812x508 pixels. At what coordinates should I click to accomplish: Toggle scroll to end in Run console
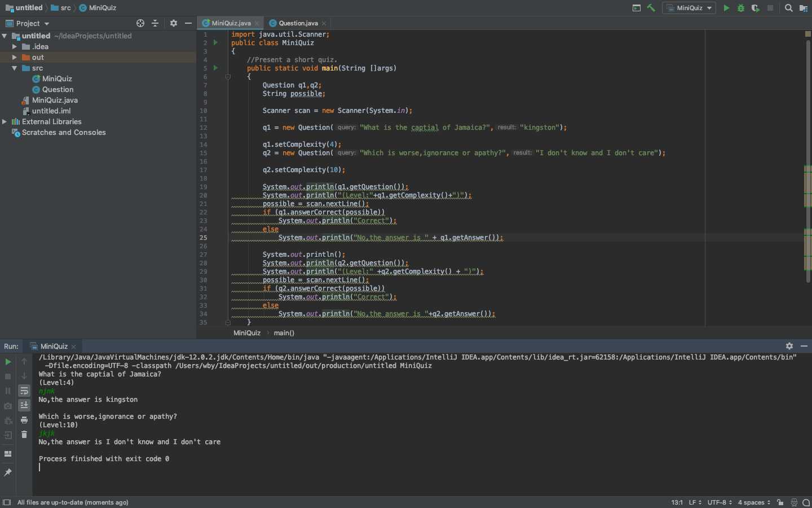point(24,405)
